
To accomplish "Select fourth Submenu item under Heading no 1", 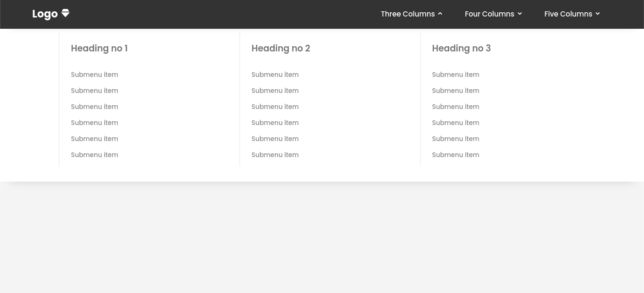I will coord(94,123).
